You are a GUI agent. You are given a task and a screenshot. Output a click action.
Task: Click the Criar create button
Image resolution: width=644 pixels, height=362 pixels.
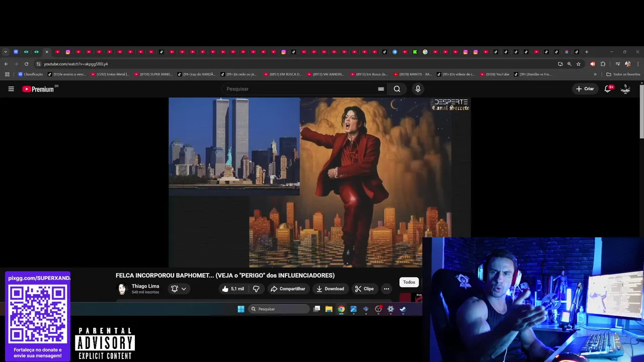pos(585,89)
